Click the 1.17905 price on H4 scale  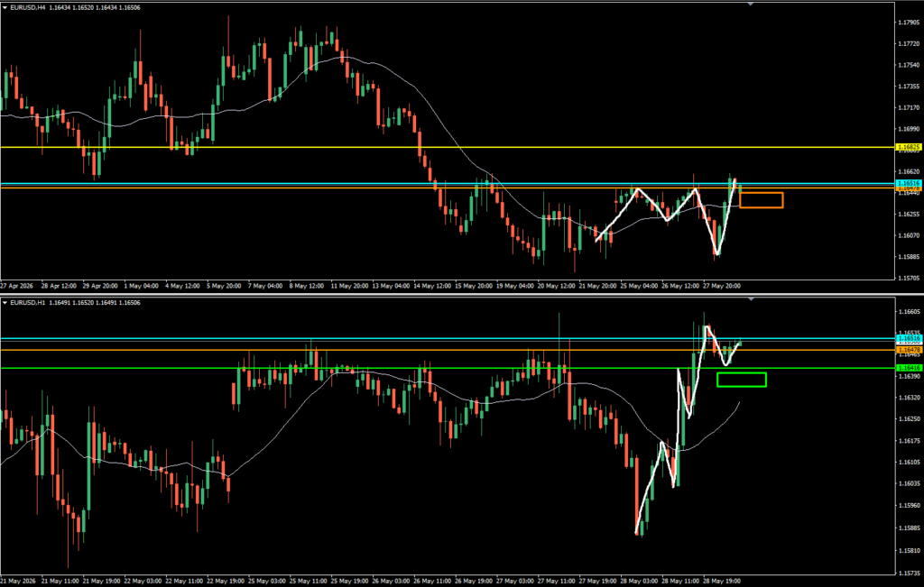909,23
